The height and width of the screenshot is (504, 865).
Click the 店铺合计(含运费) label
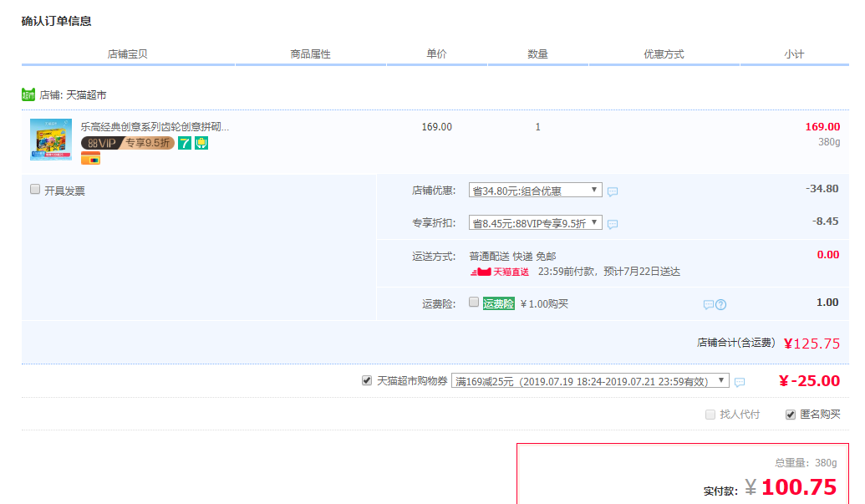click(736, 343)
